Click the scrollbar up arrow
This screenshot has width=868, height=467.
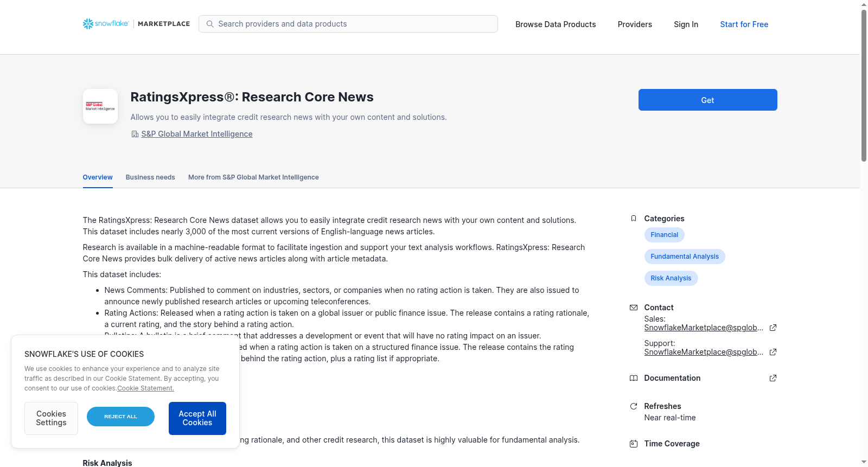coord(864,4)
